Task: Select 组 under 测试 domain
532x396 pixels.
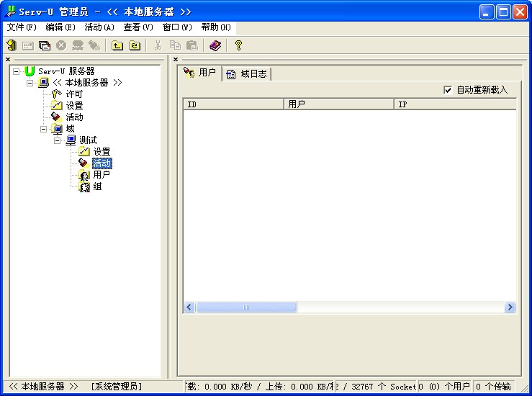Action: coord(97,186)
